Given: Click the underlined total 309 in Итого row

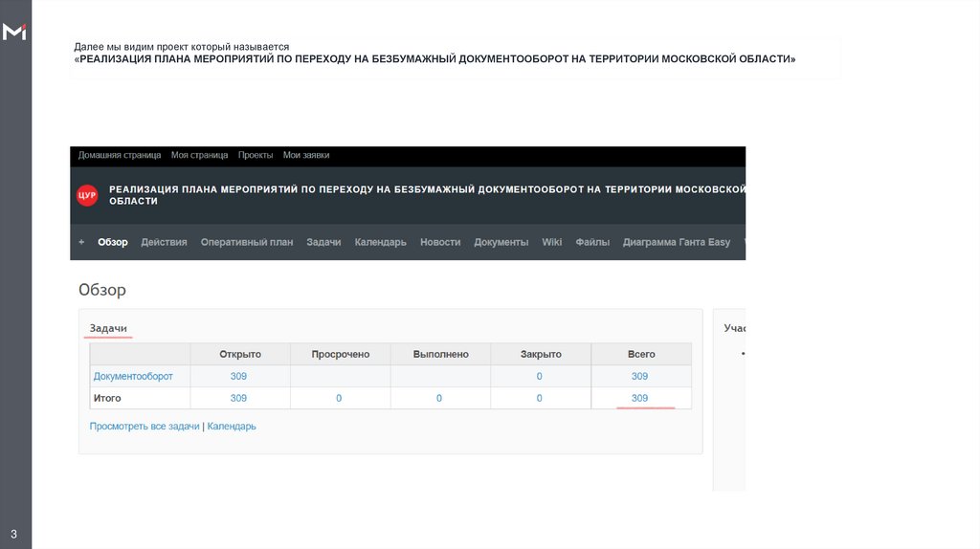Looking at the screenshot, I should click(x=639, y=398).
